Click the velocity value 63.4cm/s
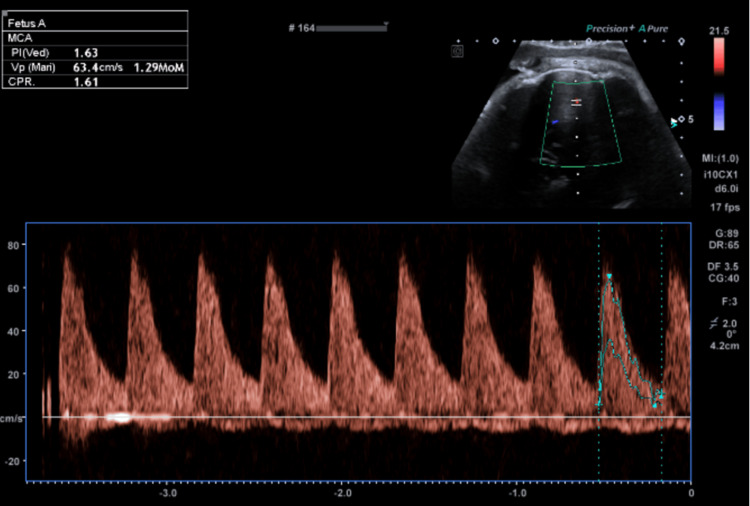This screenshot has width=750, height=506. (x=98, y=67)
